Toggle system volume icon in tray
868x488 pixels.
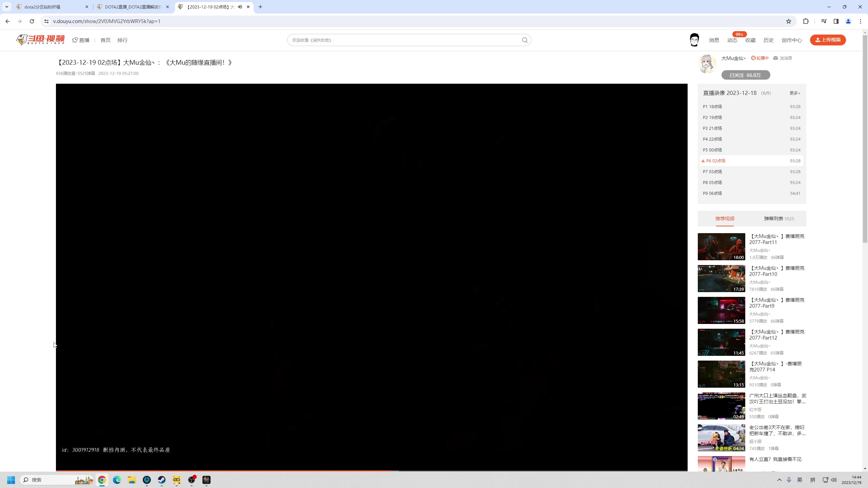(834, 480)
